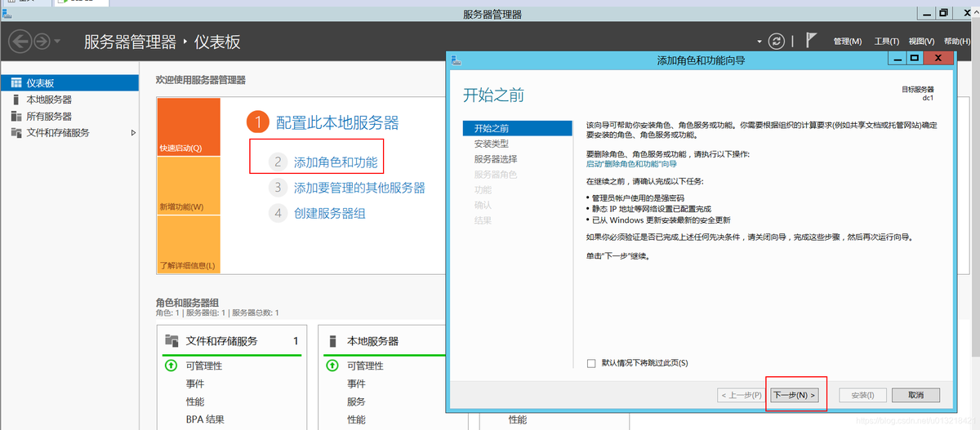Open the notifications flag
This screenshot has height=430, width=980.
click(812, 40)
